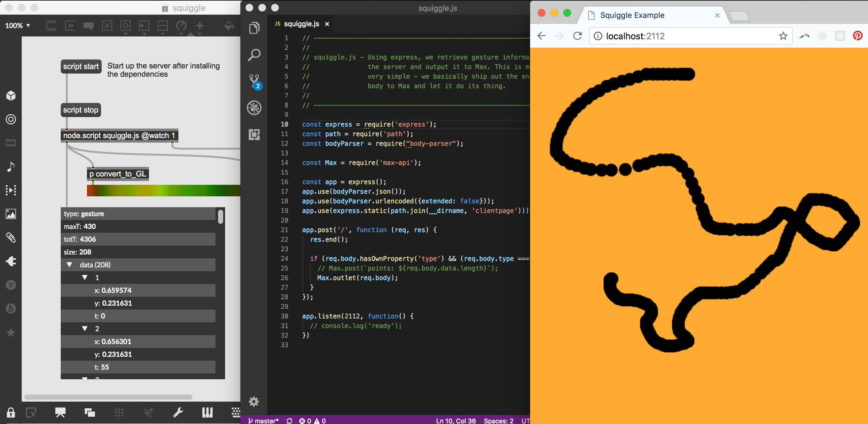The width and height of the screenshot is (868, 424).
Task: Click the Max audio note sidebar icon
Action: click(11, 167)
